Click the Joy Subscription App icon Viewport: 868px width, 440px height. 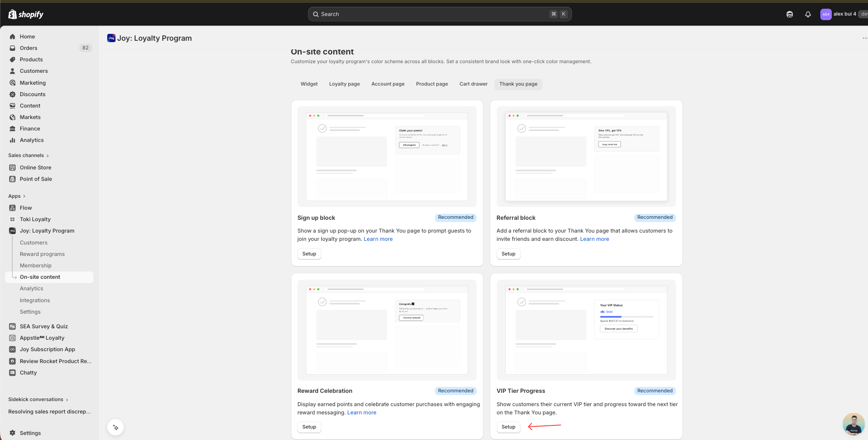12,349
